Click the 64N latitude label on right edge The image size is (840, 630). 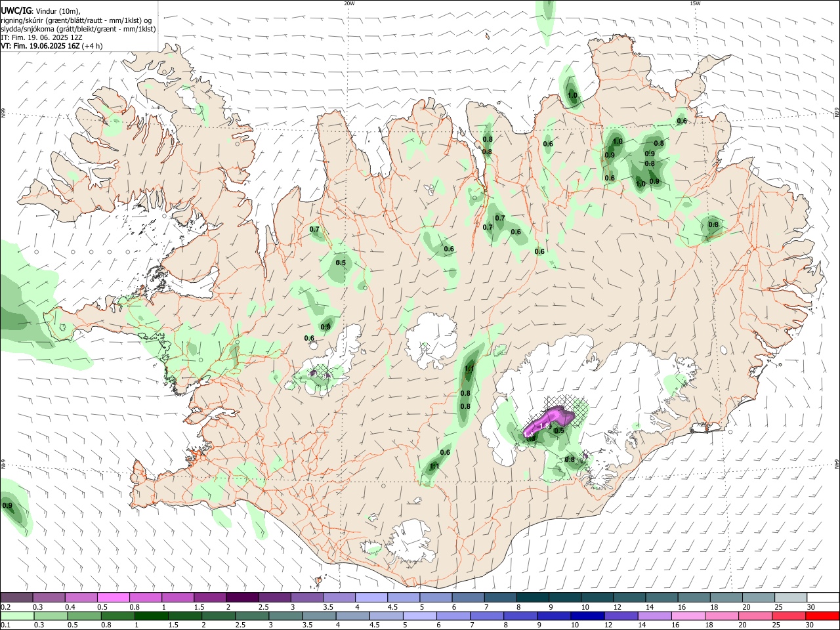837,464
